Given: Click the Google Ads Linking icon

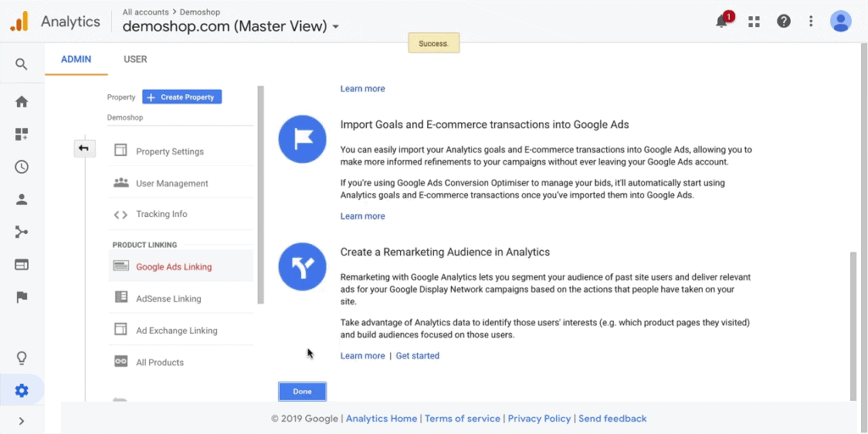Looking at the screenshot, I should pos(120,266).
